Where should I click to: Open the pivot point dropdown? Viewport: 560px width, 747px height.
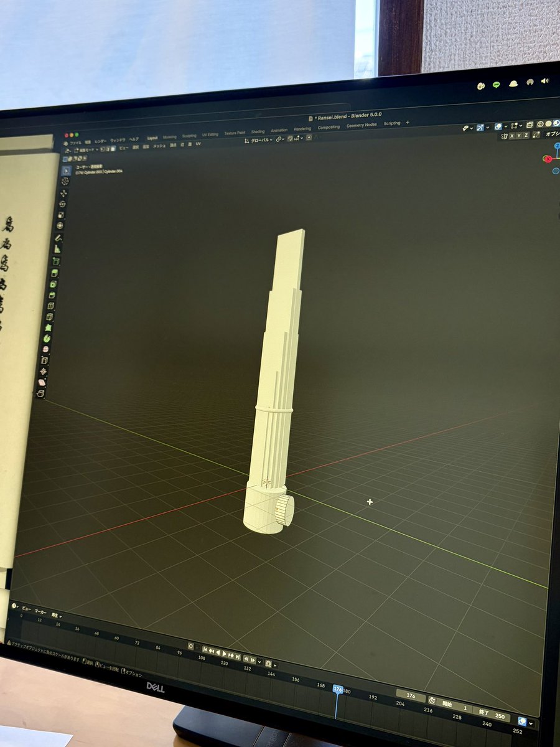coord(280,139)
